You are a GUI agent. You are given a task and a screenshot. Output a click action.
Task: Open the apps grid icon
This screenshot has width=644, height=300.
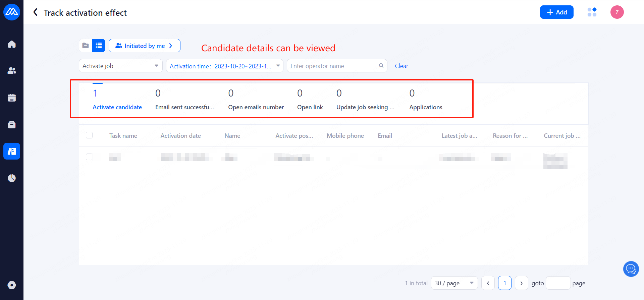point(592,12)
